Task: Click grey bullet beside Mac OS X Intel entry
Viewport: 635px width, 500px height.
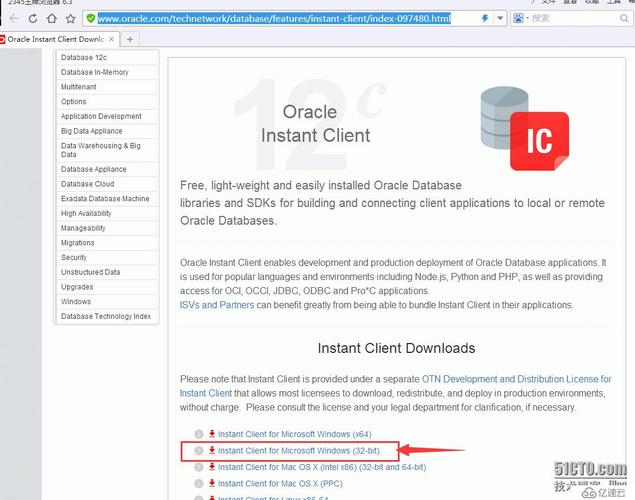Action: click(x=198, y=467)
